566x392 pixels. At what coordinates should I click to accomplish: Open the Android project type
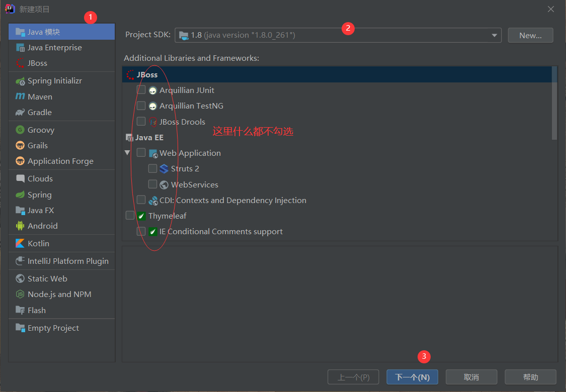coord(42,226)
